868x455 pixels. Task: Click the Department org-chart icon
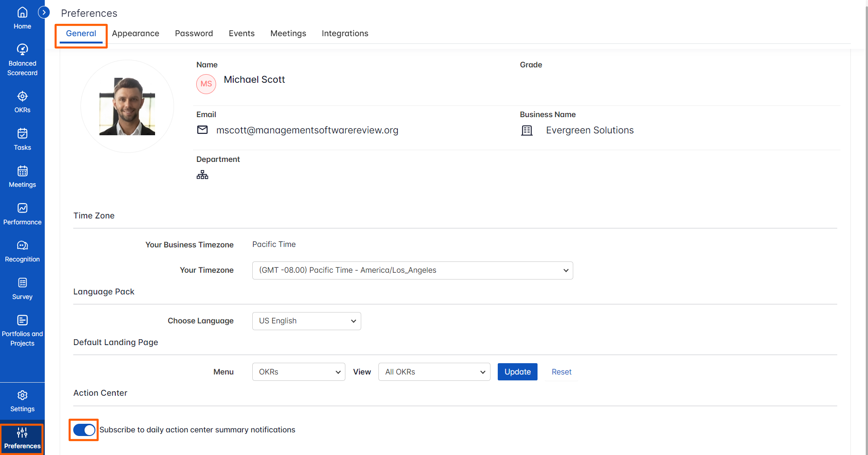pos(203,175)
